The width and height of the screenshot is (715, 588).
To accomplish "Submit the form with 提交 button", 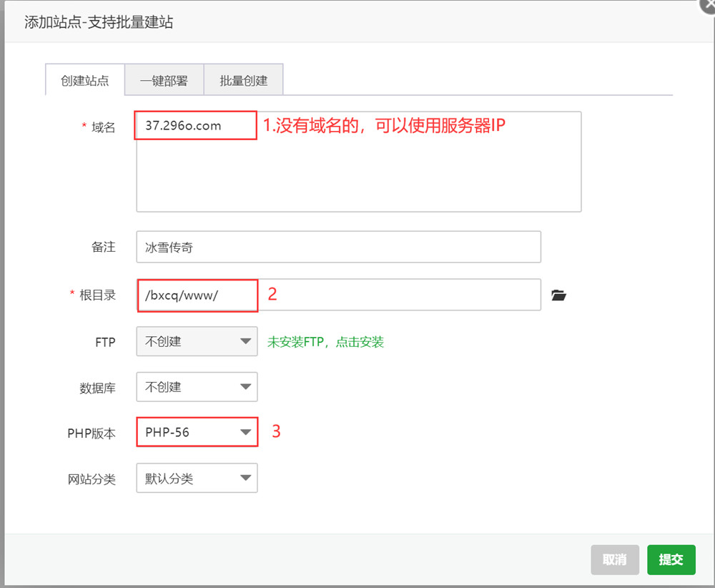I will click(671, 559).
